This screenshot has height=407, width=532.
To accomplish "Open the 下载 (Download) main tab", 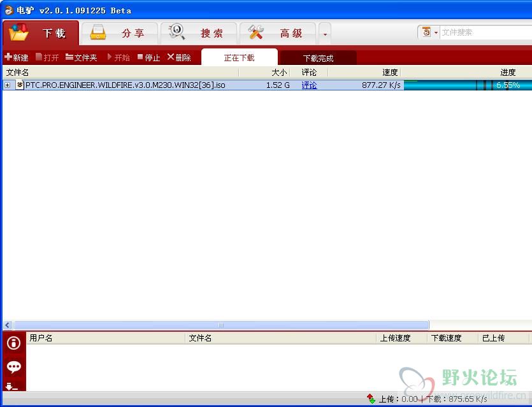I will click(x=41, y=33).
